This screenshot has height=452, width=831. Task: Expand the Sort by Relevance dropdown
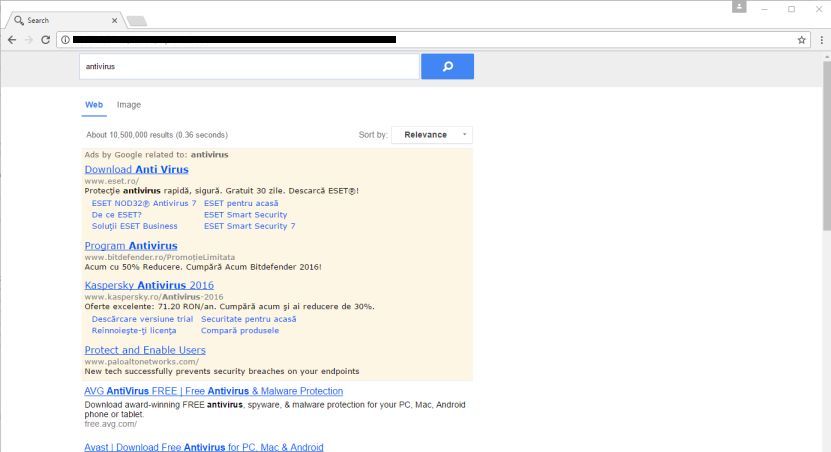(x=432, y=135)
